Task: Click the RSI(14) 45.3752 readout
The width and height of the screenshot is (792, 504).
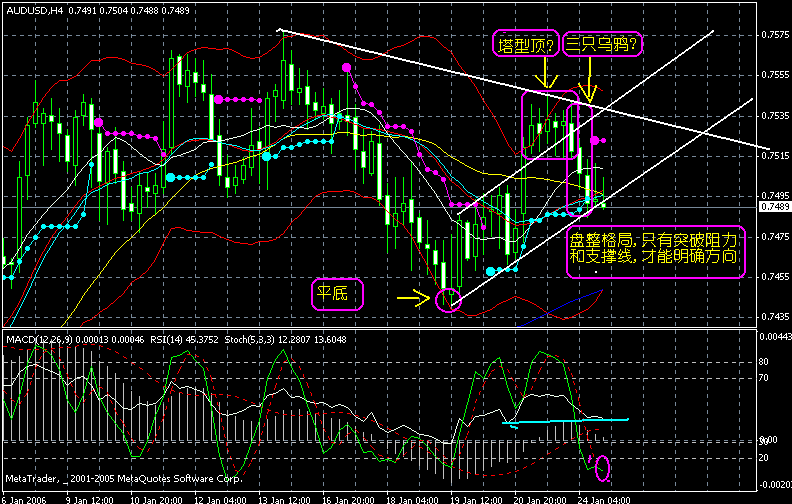Action: 184,339
